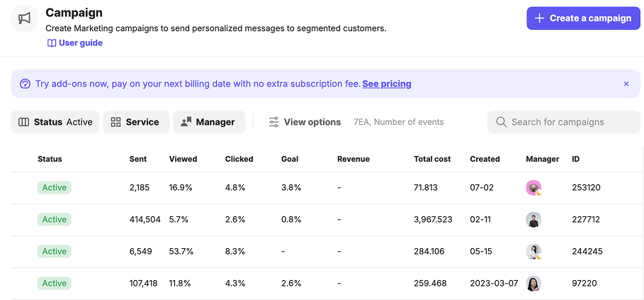Click the add-ons banner gauge icon
Image resolution: width=644 pixels, height=300 pixels.
click(26, 84)
